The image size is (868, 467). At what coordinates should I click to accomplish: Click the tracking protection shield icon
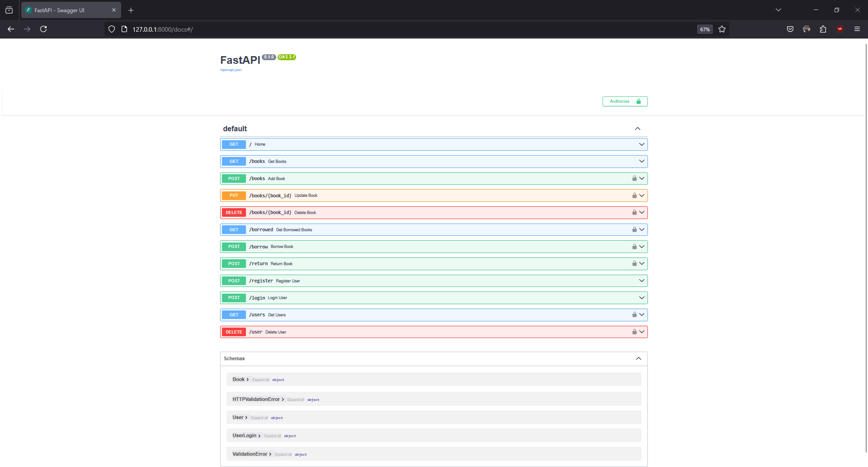click(x=111, y=29)
